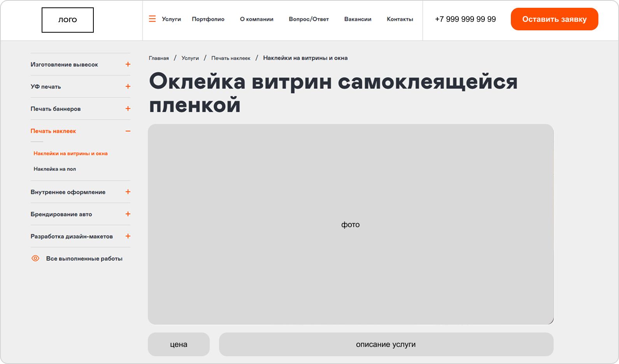Expand Печать баннеров using its plus icon

(x=128, y=108)
